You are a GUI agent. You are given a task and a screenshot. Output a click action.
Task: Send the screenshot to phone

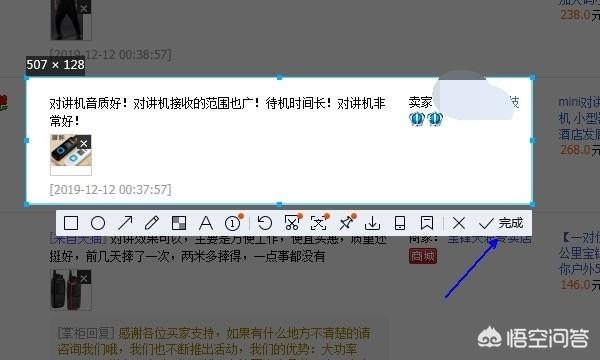[400, 223]
